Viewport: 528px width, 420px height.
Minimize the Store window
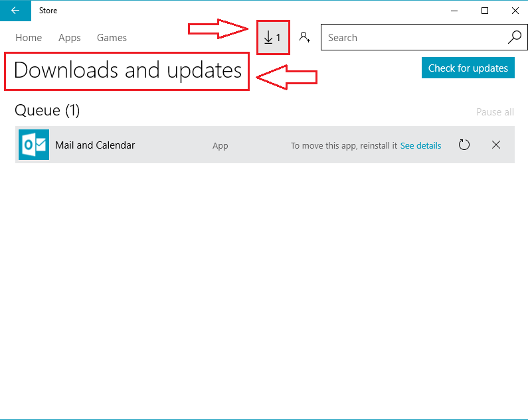click(x=454, y=11)
